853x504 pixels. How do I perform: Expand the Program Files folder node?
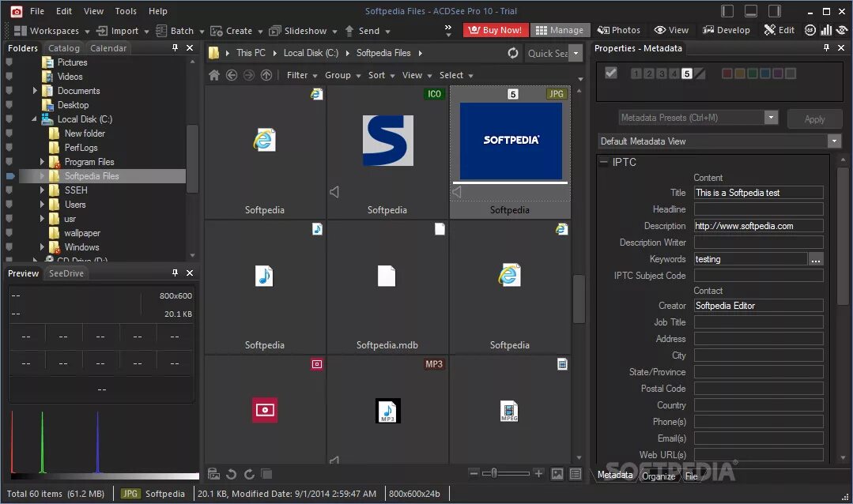41,161
